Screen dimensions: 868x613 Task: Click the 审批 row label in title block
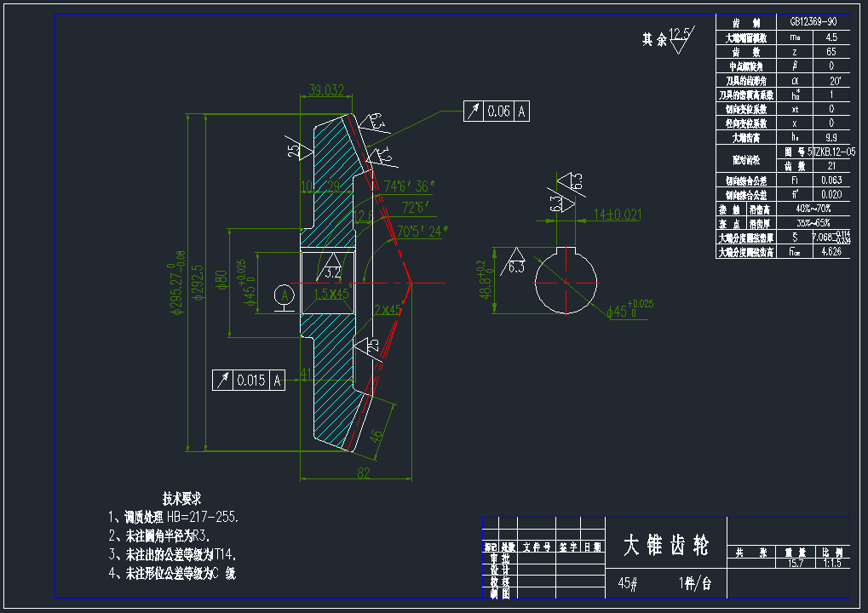(500, 559)
